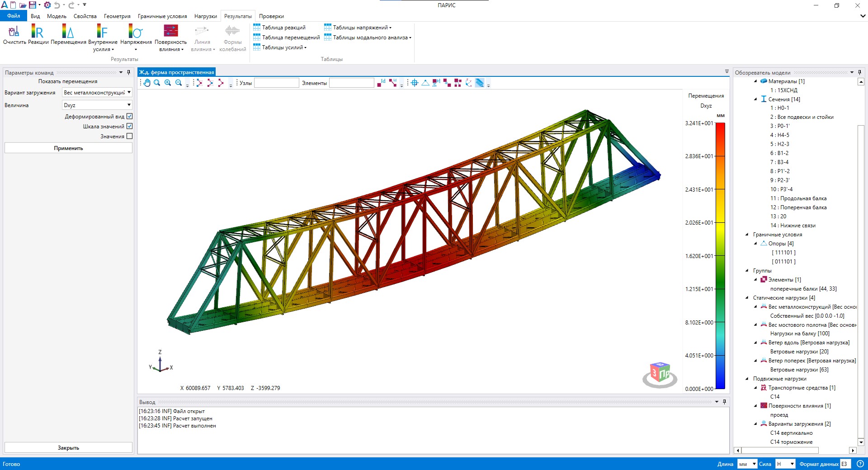868x470 pixels.
Task: Click the zoom out magnifier icon
Action: tap(179, 83)
